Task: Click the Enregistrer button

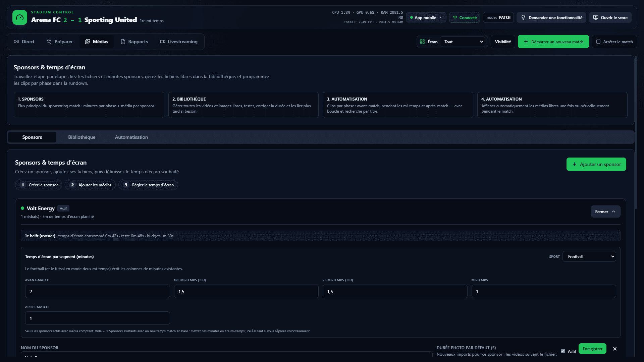Action: click(x=592, y=349)
